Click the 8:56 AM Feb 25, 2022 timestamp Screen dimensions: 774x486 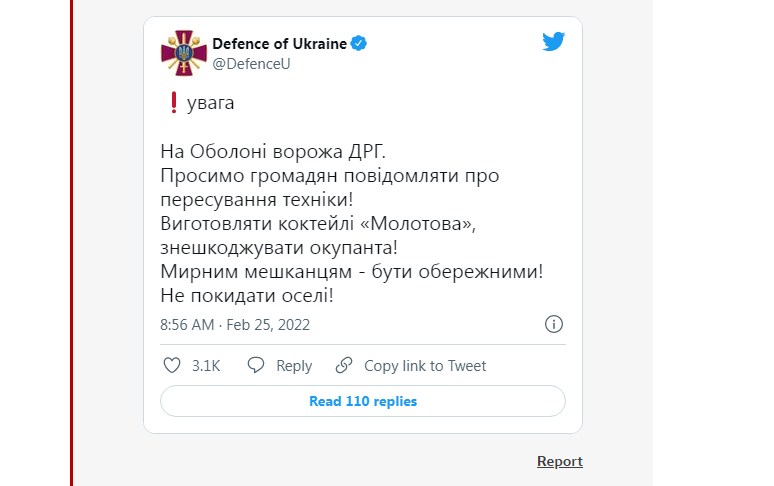pos(235,325)
